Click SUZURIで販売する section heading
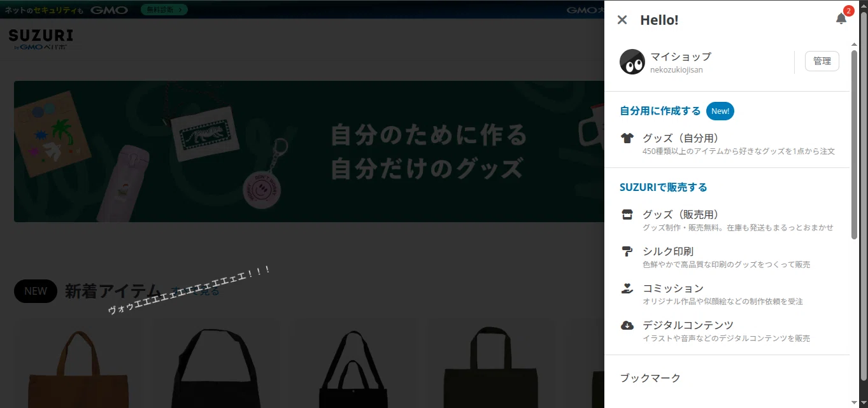The image size is (868, 408). pyautogui.click(x=664, y=187)
